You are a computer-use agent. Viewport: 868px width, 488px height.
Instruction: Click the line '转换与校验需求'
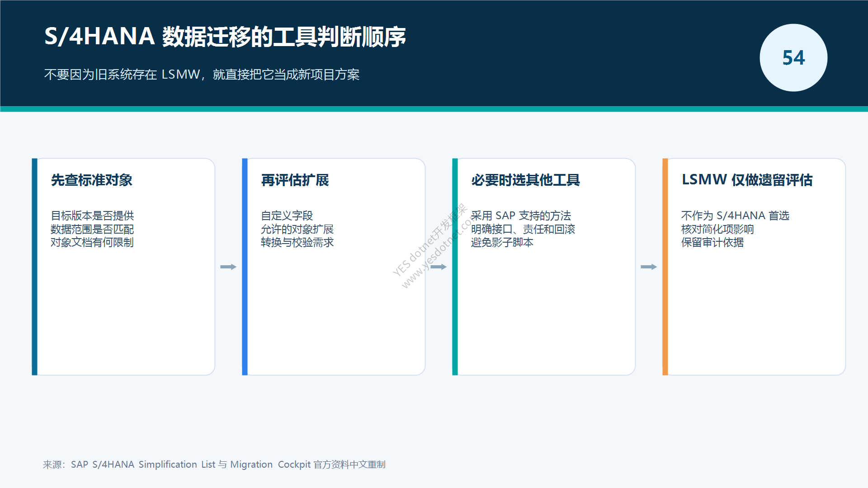coord(297,242)
